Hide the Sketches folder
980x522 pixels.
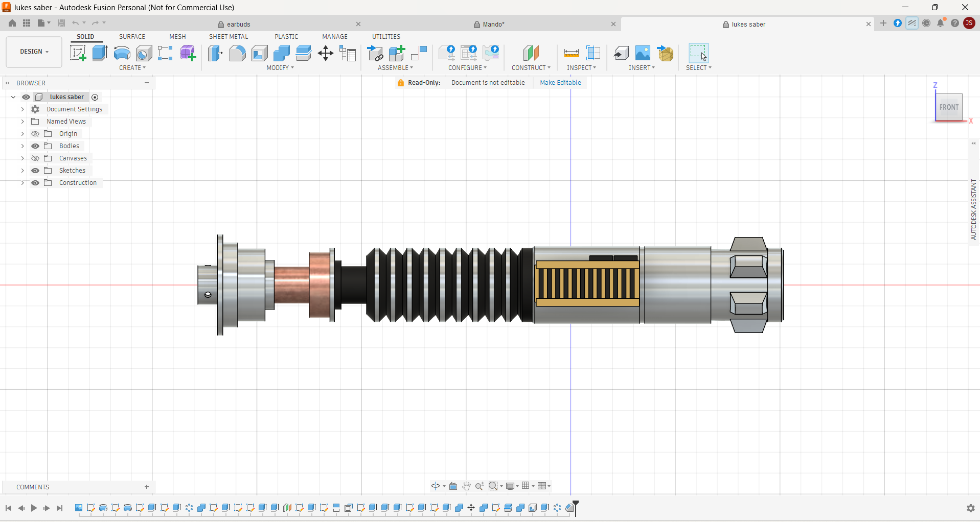point(35,171)
